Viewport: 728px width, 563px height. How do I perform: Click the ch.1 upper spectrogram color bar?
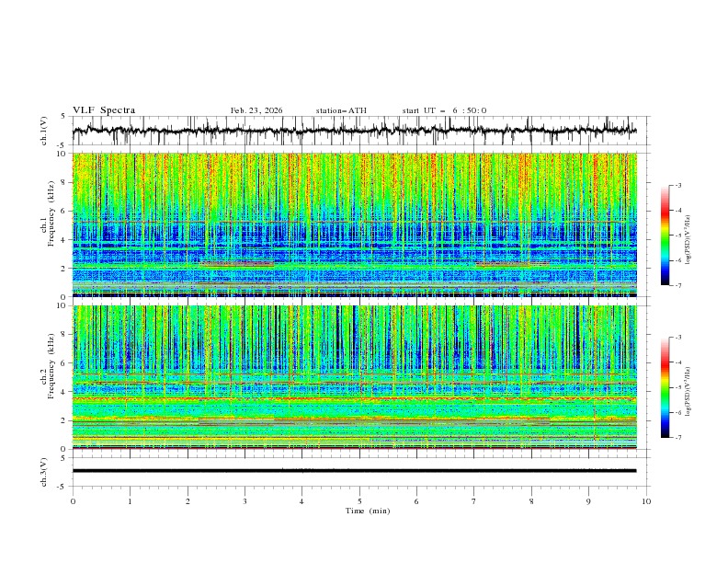tap(665, 236)
